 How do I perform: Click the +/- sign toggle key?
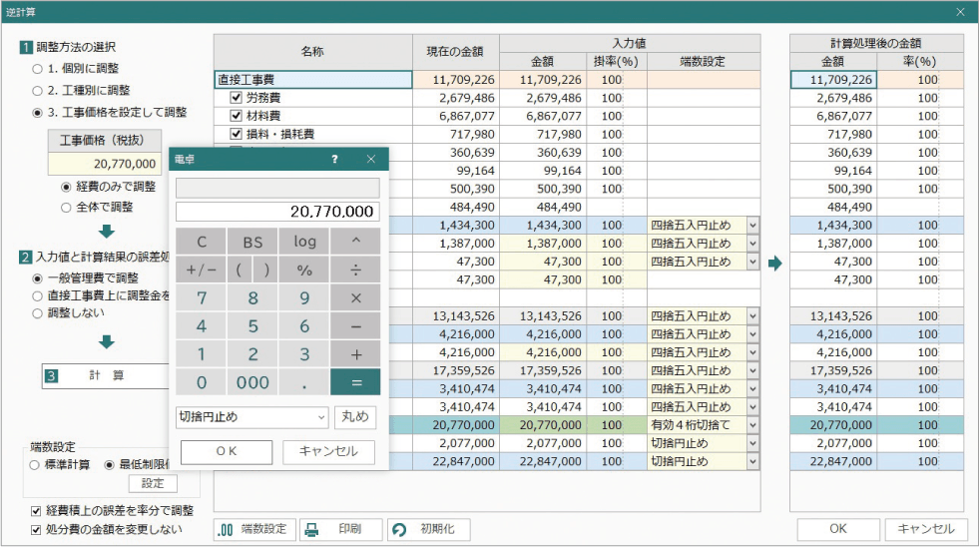pos(202,271)
